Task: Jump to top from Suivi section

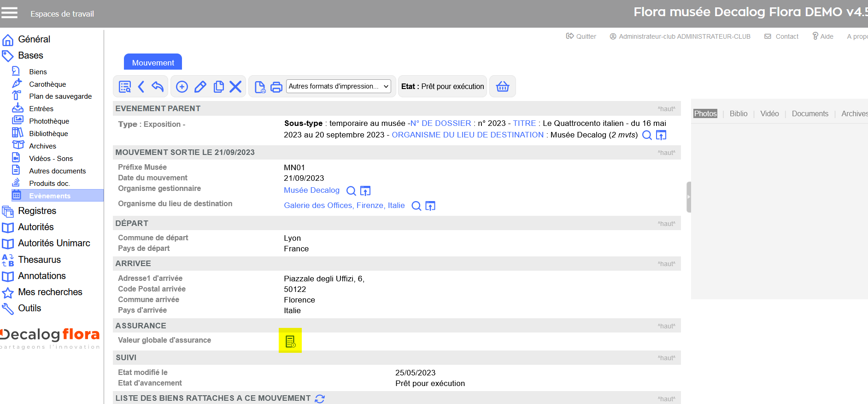Action: [666, 358]
